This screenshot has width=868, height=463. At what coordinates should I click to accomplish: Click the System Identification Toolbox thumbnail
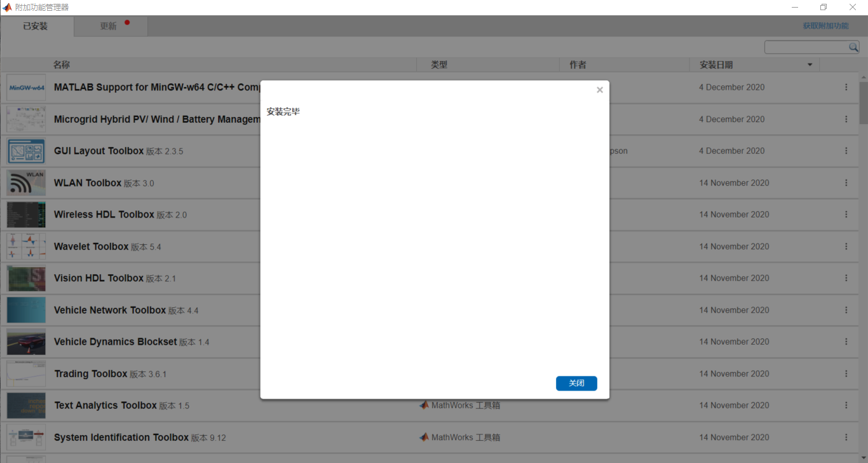coord(26,437)
